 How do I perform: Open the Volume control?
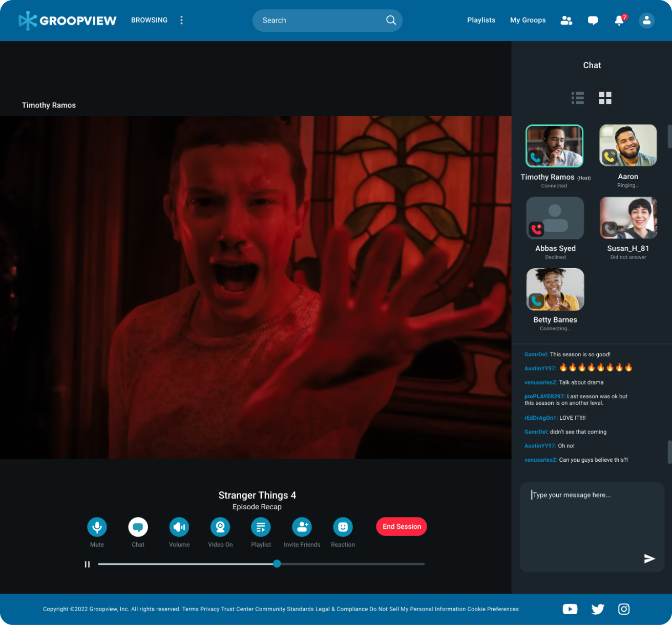tap(179, 527)
